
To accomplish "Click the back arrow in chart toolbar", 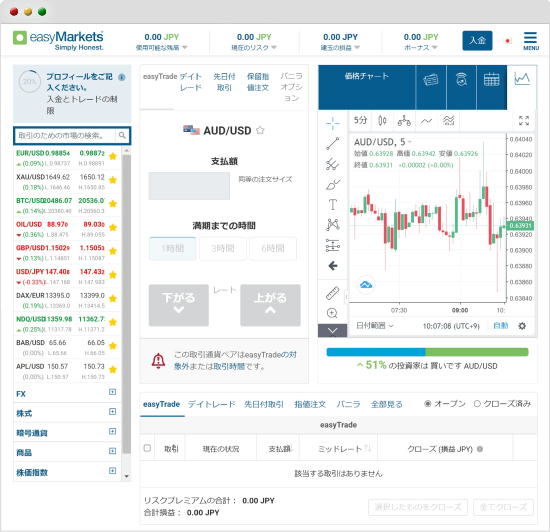I will (x=333, y=266).
